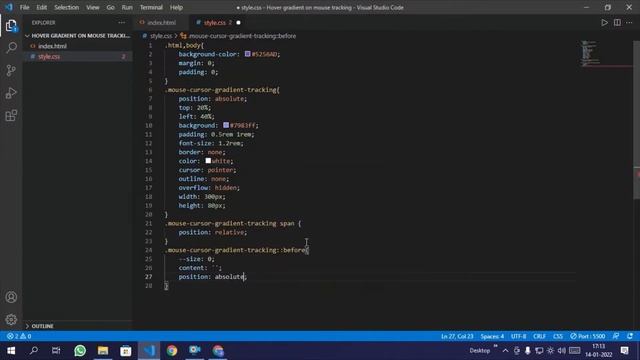Open the File menu
This screenshot has width=640, height=360.
(x=24, y=7)
